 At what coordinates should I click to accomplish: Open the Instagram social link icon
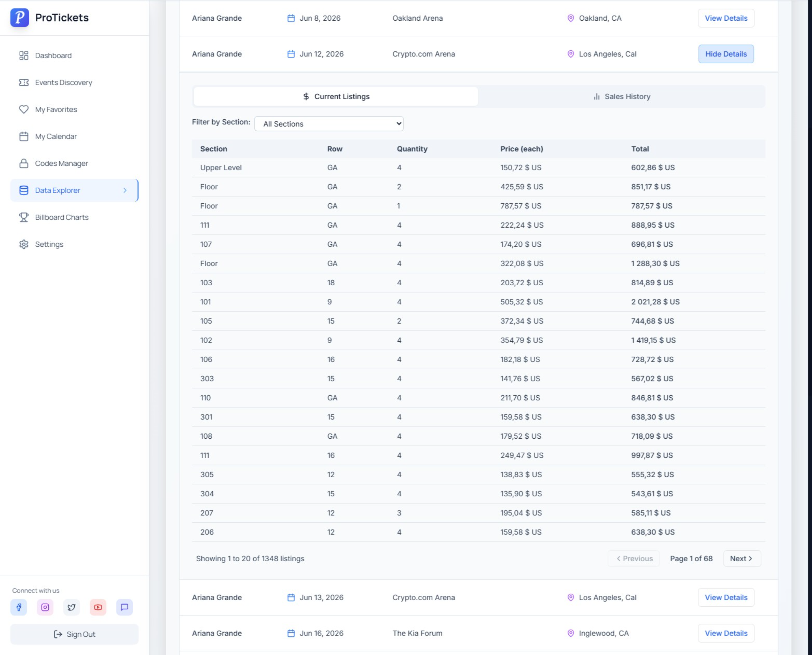[x=45, y=607]
